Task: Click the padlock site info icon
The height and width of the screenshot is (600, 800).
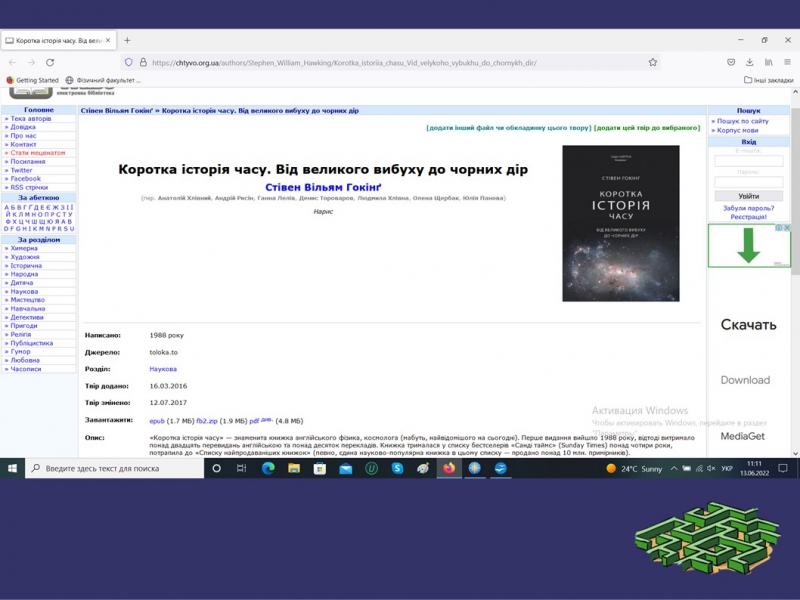Action: point(143,62)
